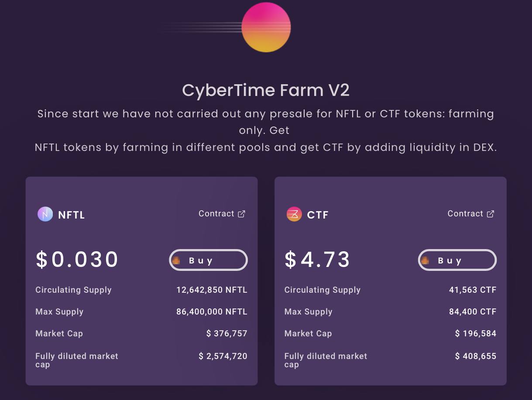The image size is (532, 400).
Task: Buy CTF tokens
Action: [x=457, y=260]
